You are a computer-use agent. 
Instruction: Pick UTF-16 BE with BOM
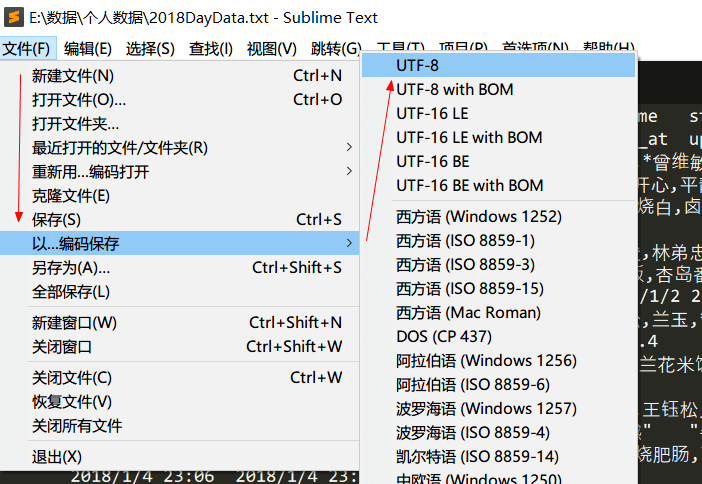[498, 185]
